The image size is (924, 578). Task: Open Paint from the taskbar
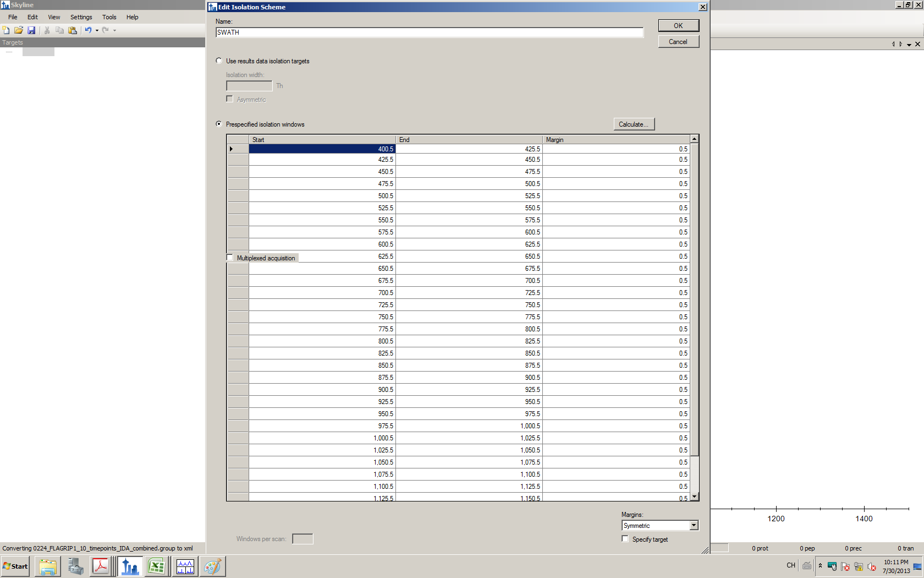(212, 566)
